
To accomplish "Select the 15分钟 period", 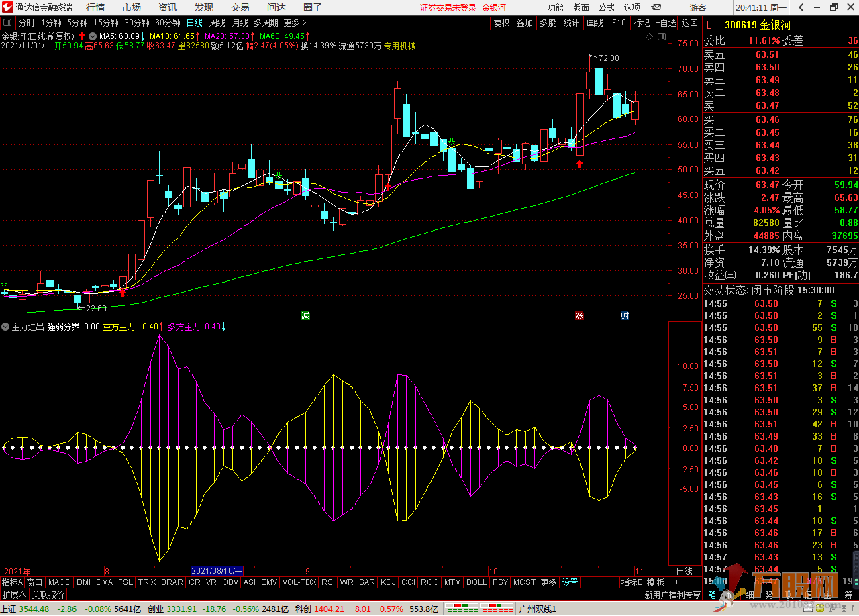I will pyautogui.click(x=106, y=23).
